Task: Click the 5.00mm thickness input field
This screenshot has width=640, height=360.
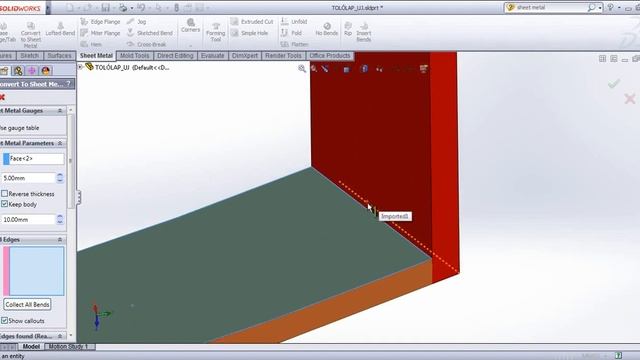Action: click(x=29, y=178)
